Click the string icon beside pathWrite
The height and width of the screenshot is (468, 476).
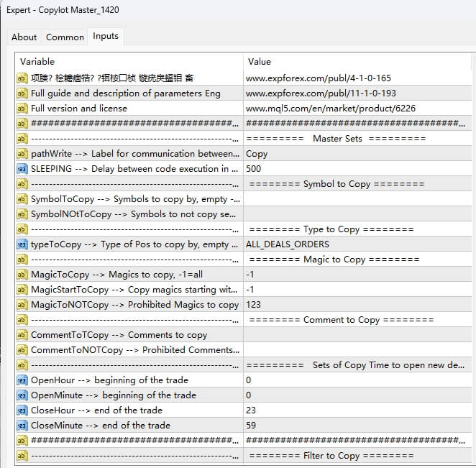click(x=22, y=154)
